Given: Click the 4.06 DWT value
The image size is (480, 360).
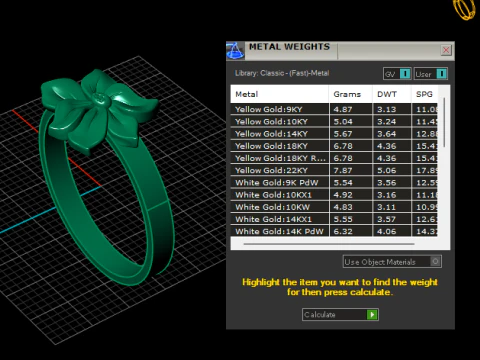Looking at the screenshot, I should (x=387, y=231).
